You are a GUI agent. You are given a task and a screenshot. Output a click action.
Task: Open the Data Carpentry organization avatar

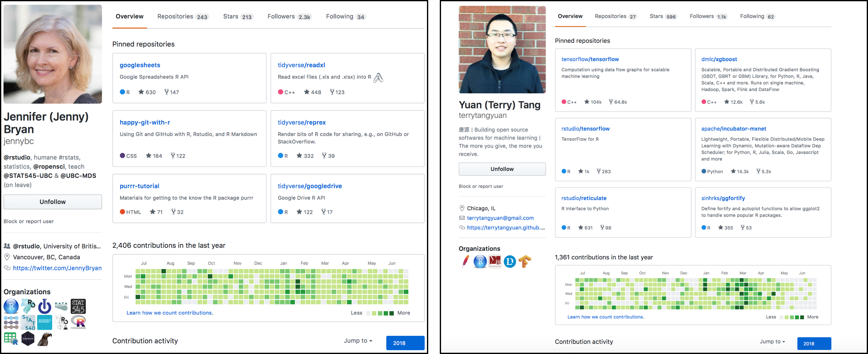point(61,306)
